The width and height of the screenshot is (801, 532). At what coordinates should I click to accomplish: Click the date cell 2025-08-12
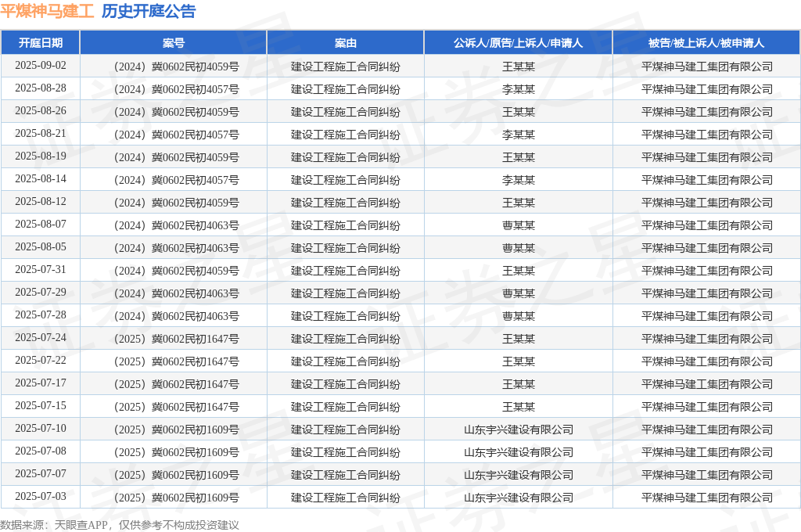pos(41,201)
